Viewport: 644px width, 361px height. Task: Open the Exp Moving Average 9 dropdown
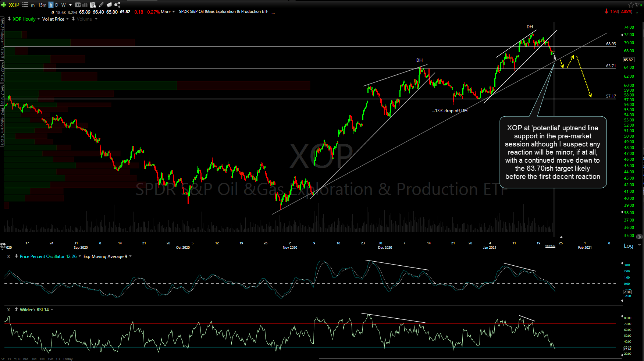[130, 256]
